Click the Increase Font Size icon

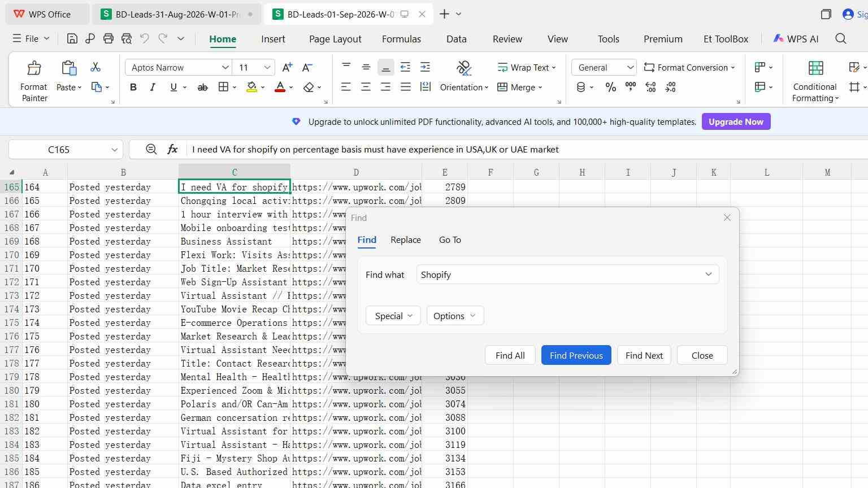287,67
